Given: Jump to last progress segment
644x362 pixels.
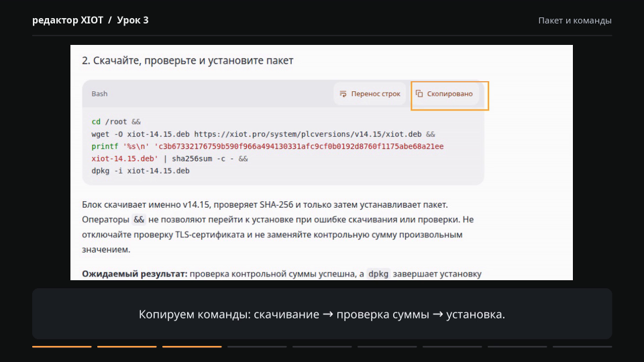Looking at the screenshot, I should point(582,347).
